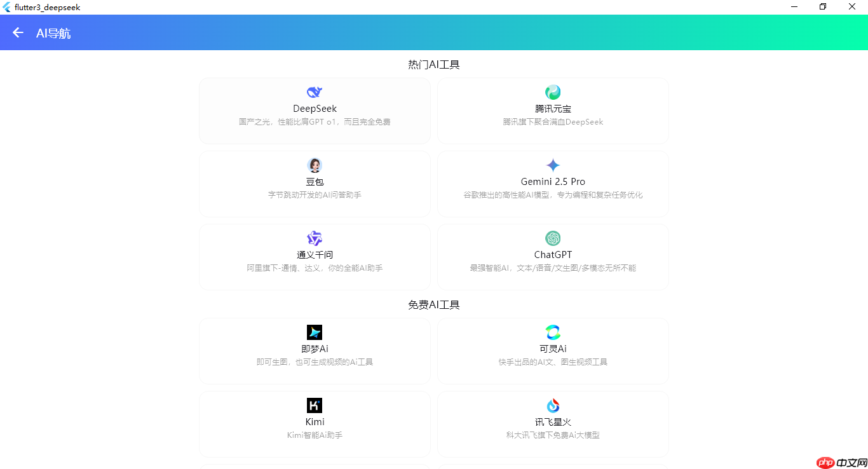868x469 pixels.
Task: Click the 腾讯元宝 green logo
Action: (553, 92)
